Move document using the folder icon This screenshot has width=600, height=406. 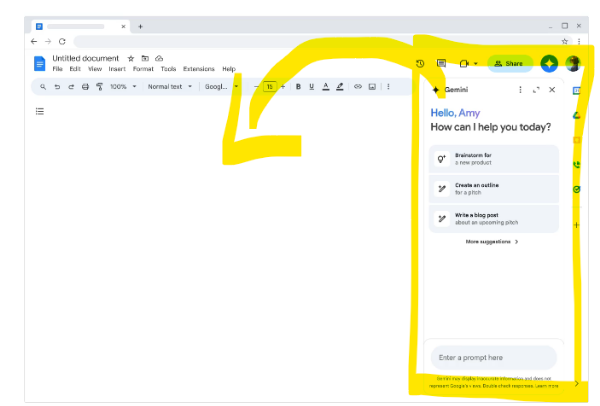[145, 59]
